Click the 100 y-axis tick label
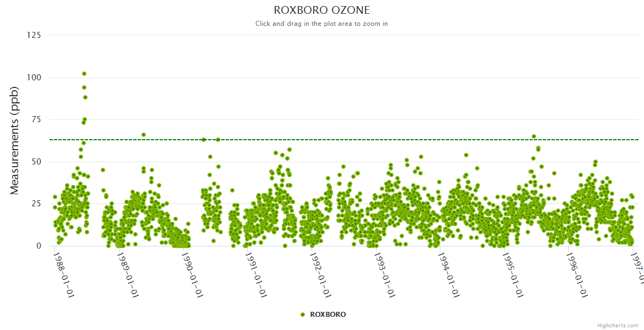 (x=34, y=78)
